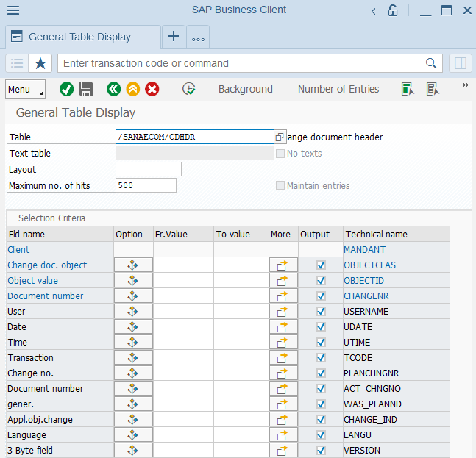Open multiple selection for Time row

(x=283, y=343)
